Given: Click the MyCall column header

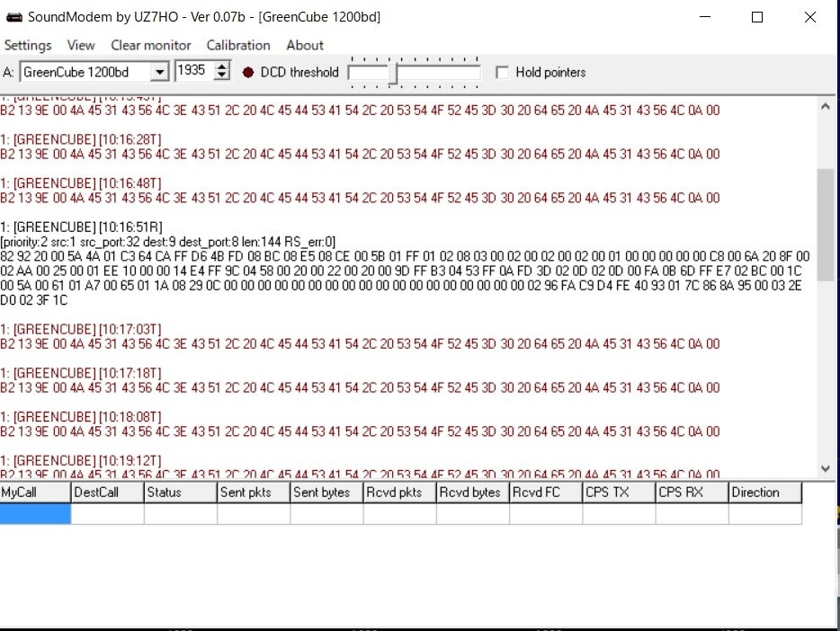Looking at the screenshot, I should (35, 493).
